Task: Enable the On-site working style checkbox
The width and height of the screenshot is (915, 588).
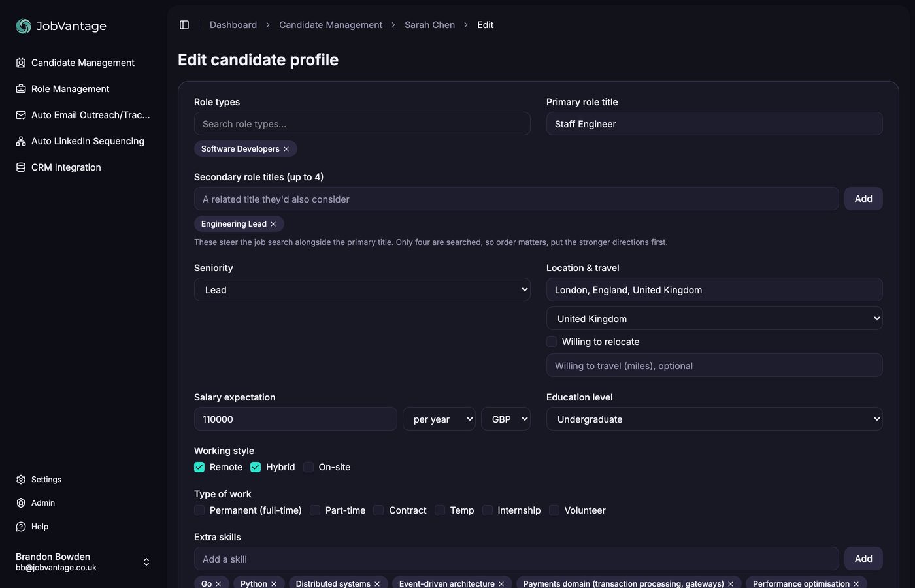Action: pos(308,467)
